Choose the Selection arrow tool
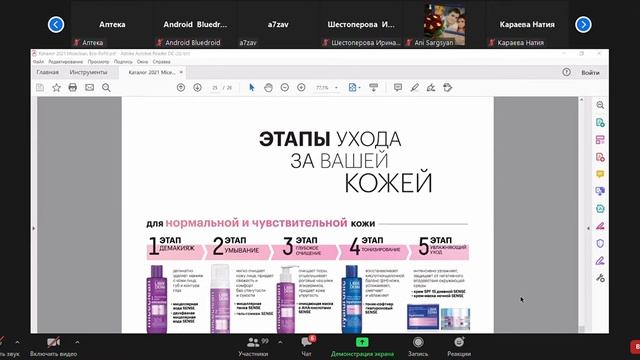Screen dimensions: 640x360 [251, 87]
